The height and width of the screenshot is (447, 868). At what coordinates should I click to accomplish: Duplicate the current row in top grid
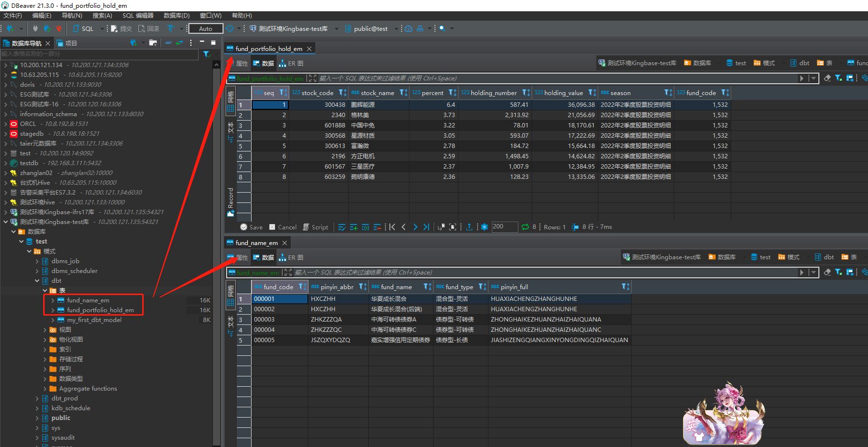tap(365, 227)
